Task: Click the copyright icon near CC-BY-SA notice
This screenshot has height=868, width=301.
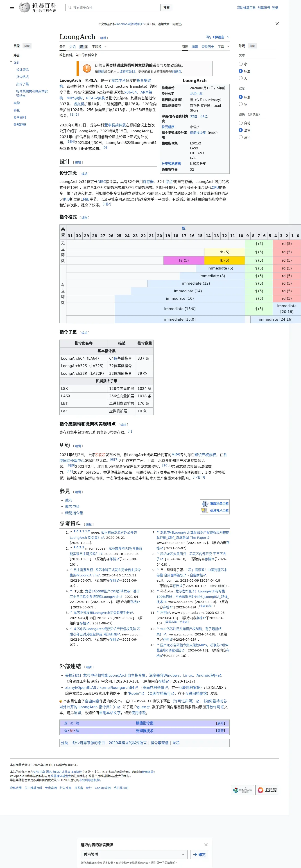Action: pos(61,701)
